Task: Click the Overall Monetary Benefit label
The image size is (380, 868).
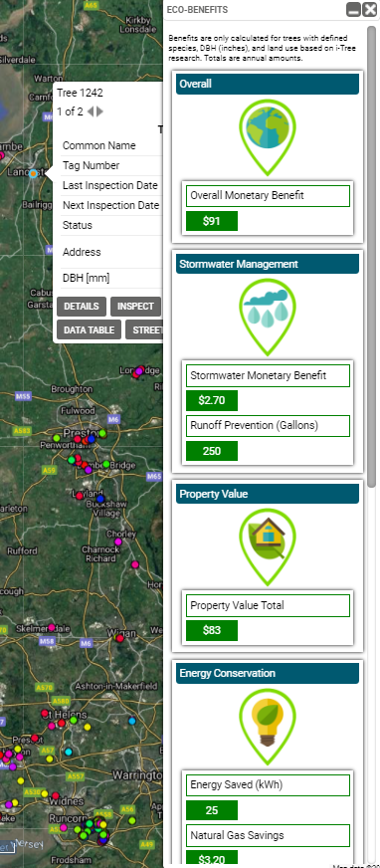Action: click(269, 196)
